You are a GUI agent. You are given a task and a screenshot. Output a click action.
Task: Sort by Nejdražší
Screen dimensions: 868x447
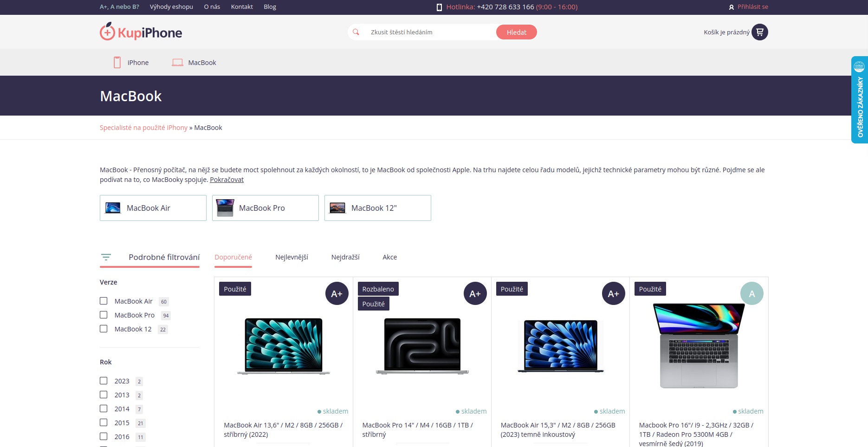click(x=345, y=257)
